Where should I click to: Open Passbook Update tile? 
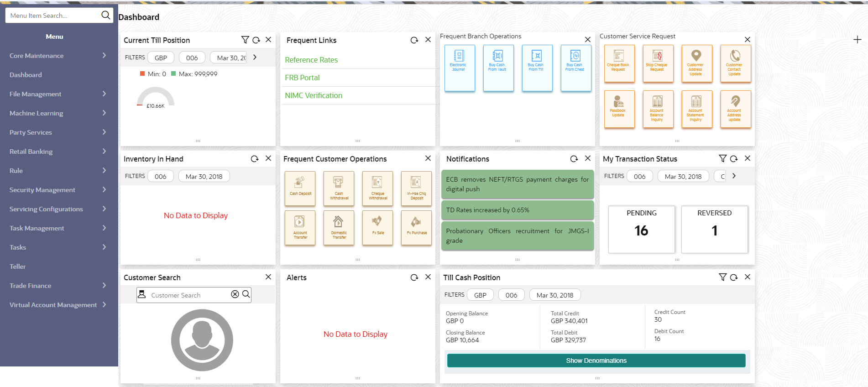coord(619,109)
